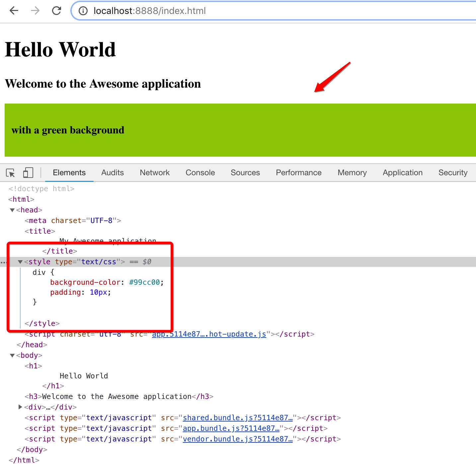Viewport: 476px width, 464px height.
Task: Select the meta charset UTF-8 node
Action: 73,220
